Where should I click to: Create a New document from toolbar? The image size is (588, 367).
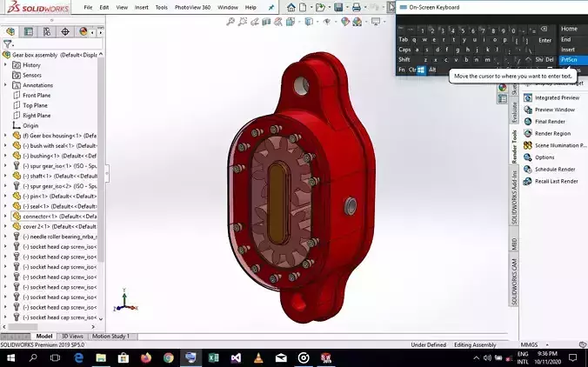[303, 7]
